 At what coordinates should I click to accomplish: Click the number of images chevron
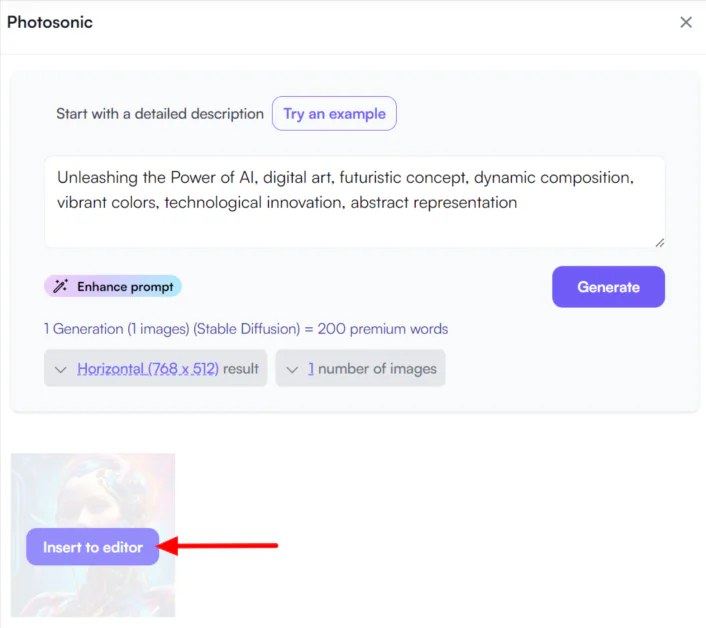[x=292, y=369]
